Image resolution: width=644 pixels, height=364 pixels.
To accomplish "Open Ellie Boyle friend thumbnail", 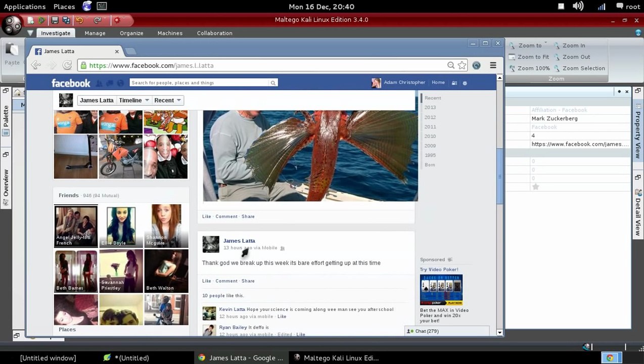I will tap(121, 226).
